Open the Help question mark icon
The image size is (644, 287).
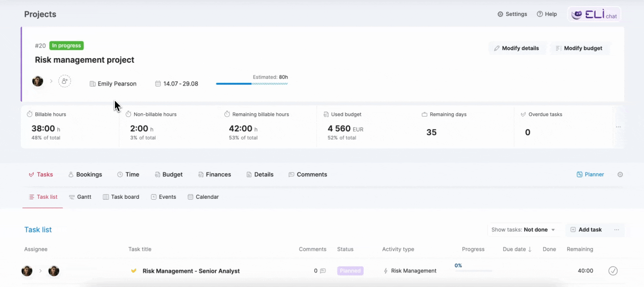(x=540, y=14)
